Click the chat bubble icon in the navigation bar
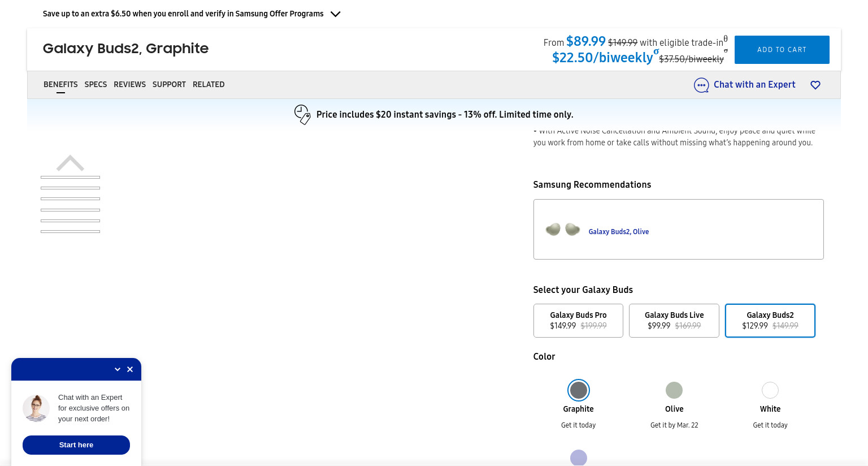 point(701,85)
